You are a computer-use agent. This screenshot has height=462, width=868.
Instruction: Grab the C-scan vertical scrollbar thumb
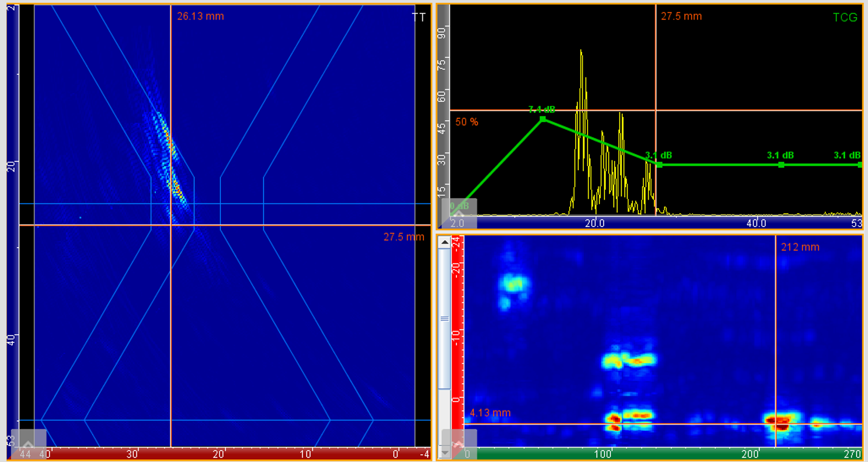pyautogui.click(x=445, y=319)
